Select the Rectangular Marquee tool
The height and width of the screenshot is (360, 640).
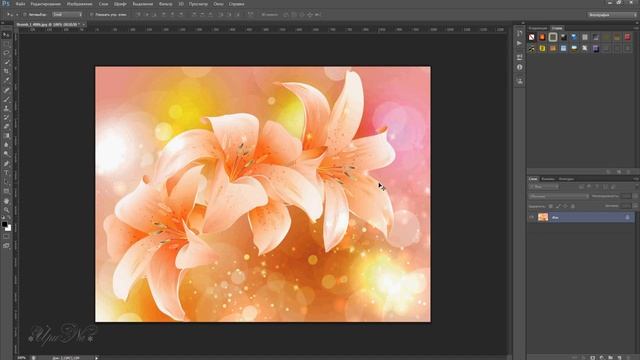[6, 44]
